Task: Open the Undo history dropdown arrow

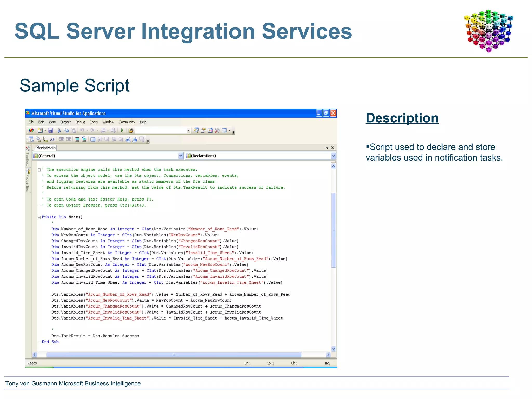Action: (87, 130)
